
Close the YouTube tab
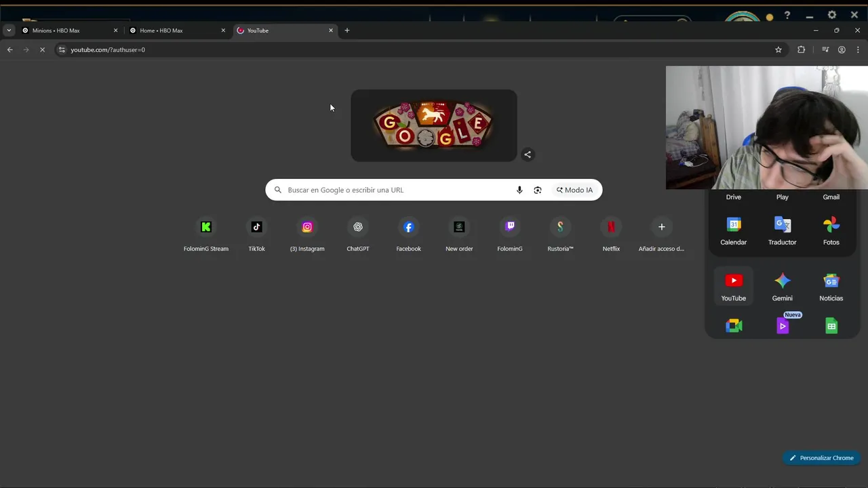[331, 30]
